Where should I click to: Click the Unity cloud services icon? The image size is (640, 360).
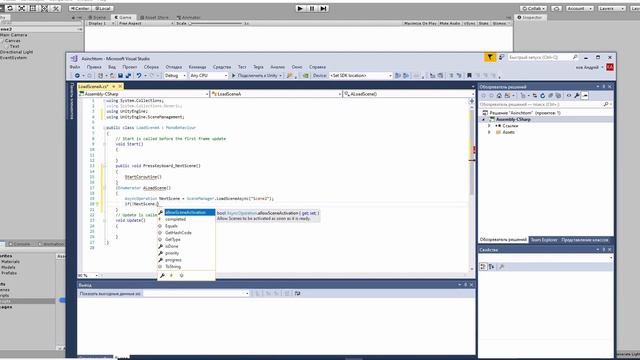point(556,8)
